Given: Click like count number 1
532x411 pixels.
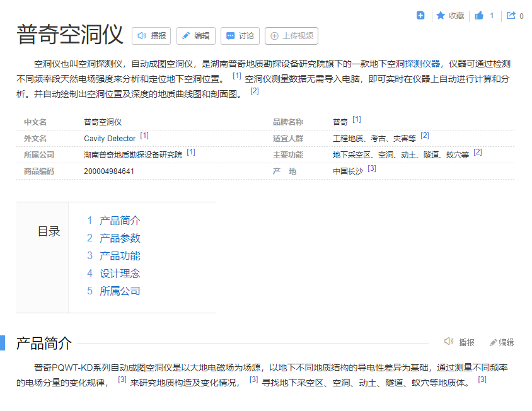Looking at the screenshot, I should [492, 16].
